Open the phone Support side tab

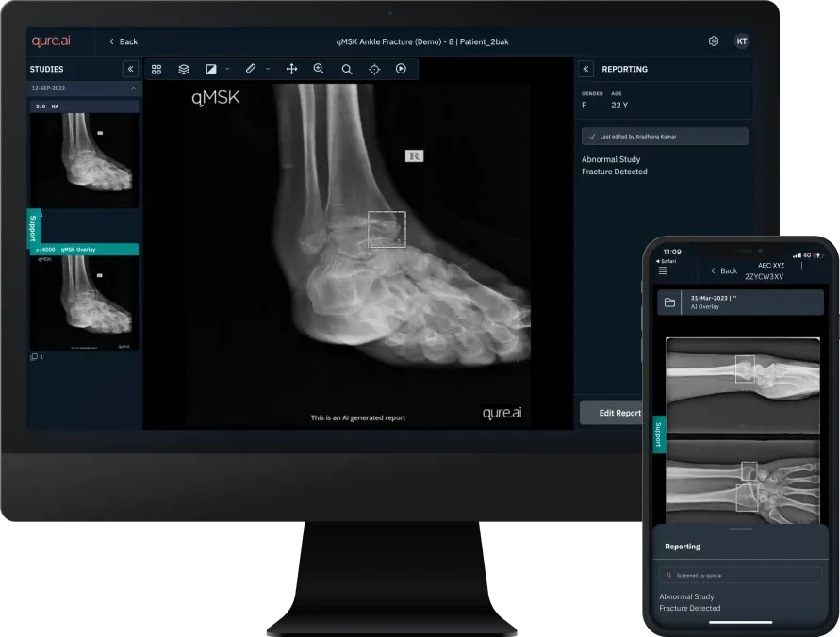[x=658, y=434]
